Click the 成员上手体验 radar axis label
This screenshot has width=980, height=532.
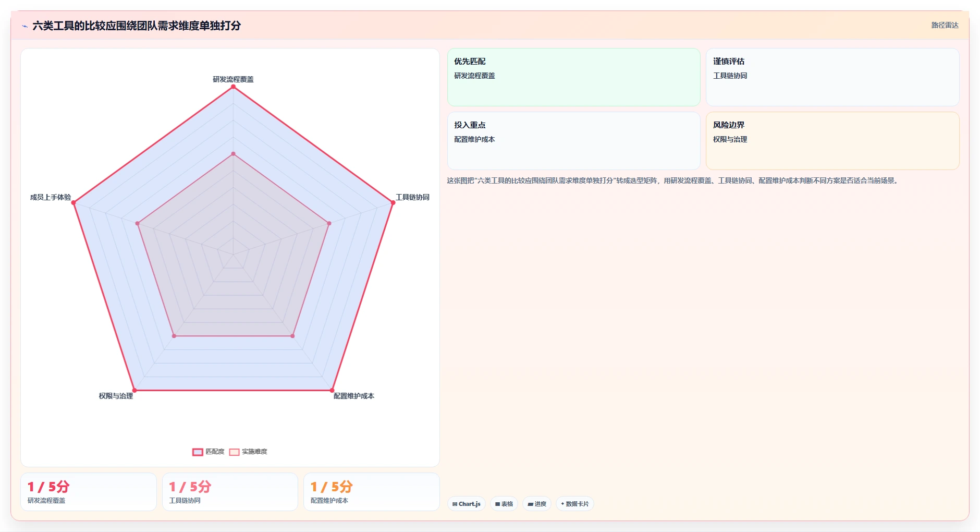(x=51, y=197)
